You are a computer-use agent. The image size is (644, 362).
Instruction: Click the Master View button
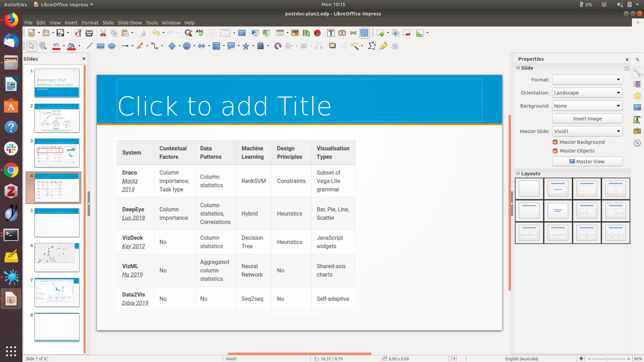[587, 162]
